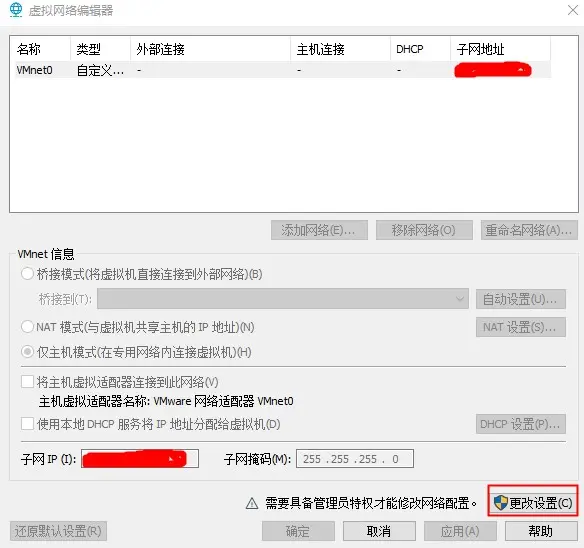Screen dimensions: 584x548
Task: Click the Virtual Network Editor globe icon
Action: (16, 10)
